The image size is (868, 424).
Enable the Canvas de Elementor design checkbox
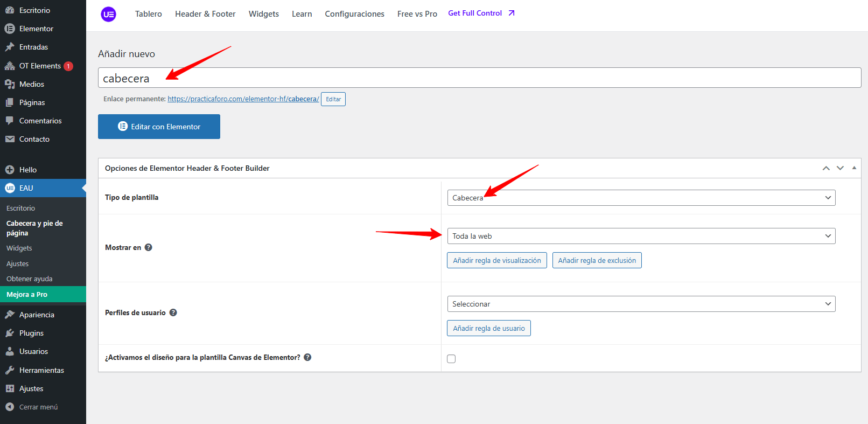coord(451,359)
